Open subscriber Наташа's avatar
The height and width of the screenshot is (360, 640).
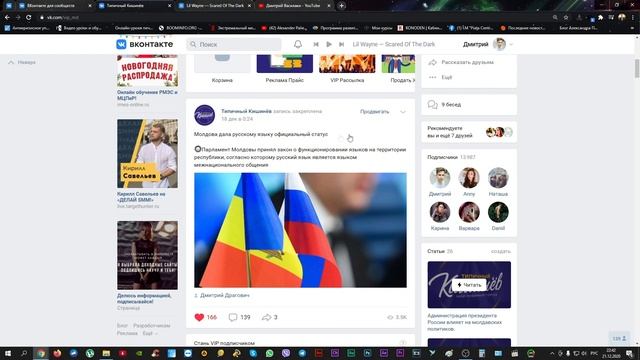coord(498,178)
